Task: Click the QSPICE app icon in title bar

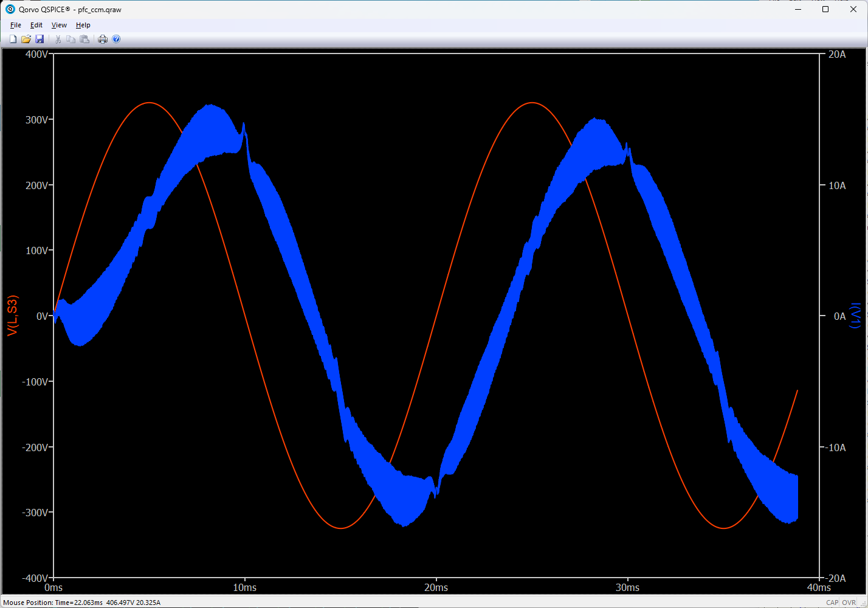Action: coord(10,9)
